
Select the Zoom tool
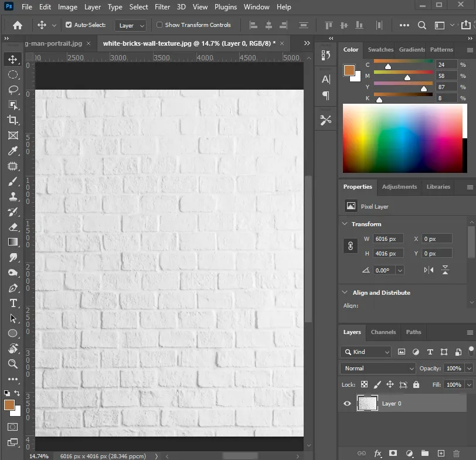click(13, 364)
